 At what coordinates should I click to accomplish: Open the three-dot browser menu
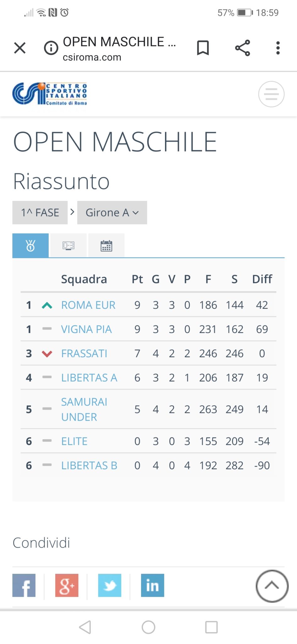click(x=278, y=48)
